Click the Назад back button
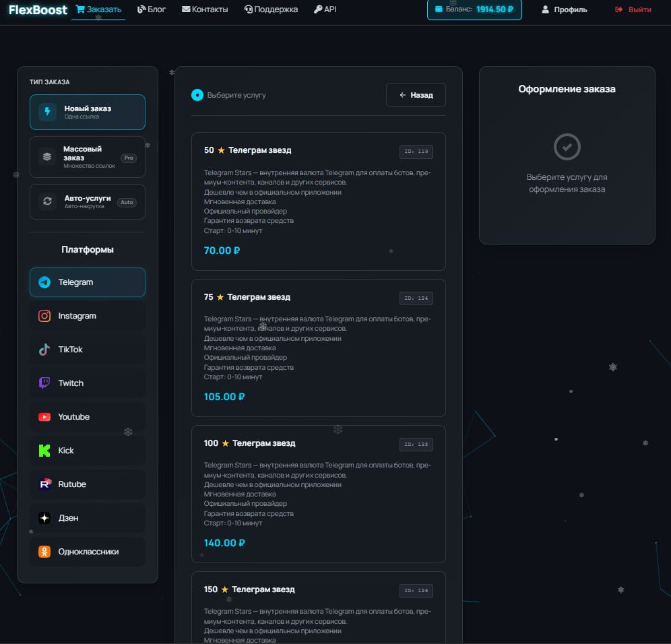Image resolution: width=671 pixels, height=644 pixels. (416, 95)
